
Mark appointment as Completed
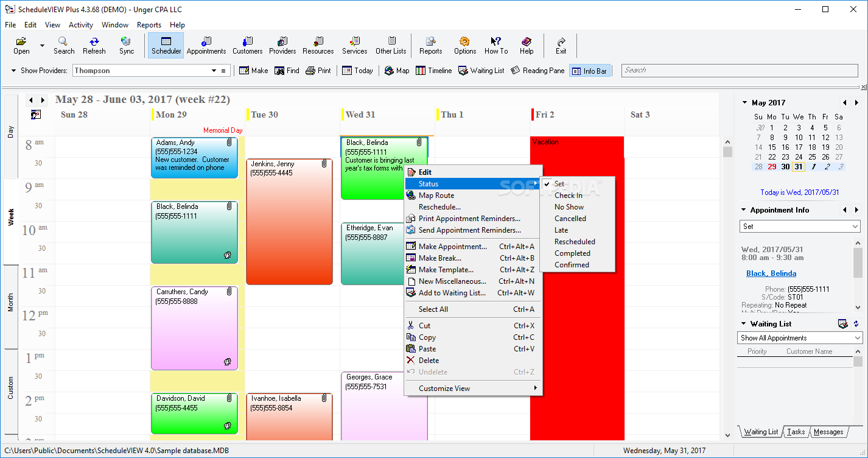[572, 253]
